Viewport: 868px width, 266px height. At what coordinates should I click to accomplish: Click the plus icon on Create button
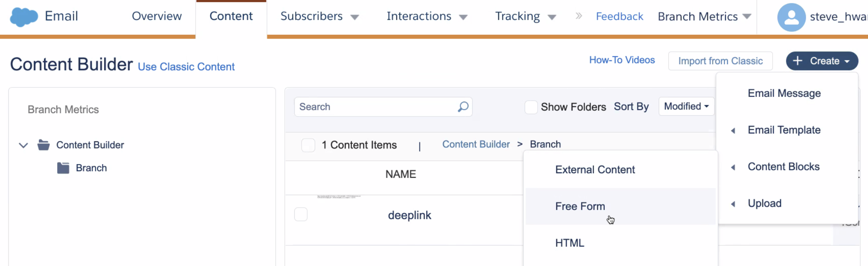point(798,61)
